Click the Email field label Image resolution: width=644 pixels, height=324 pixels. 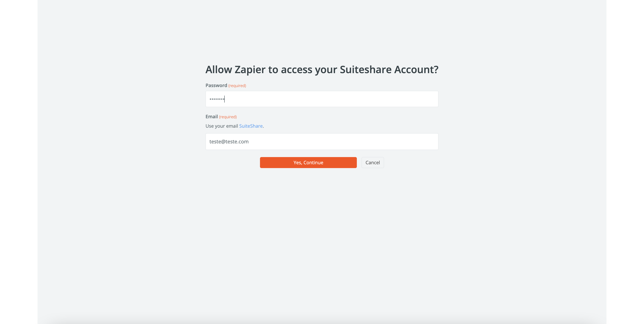click(211, 117)
